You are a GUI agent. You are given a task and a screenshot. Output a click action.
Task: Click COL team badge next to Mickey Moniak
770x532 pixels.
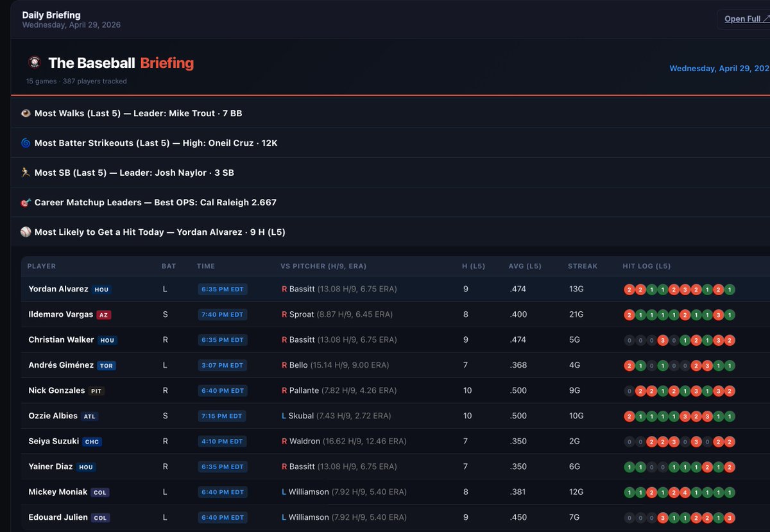click(100, 492)
